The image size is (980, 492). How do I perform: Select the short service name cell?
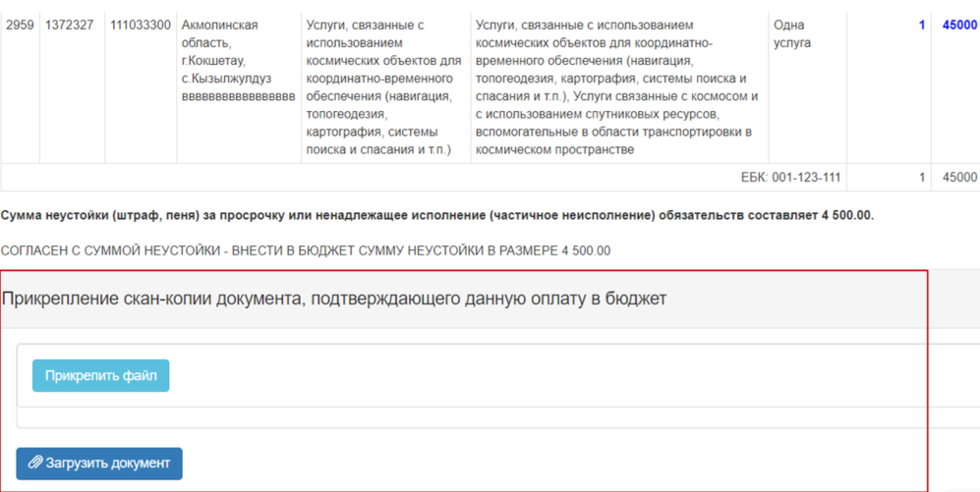tap(383, 87)
